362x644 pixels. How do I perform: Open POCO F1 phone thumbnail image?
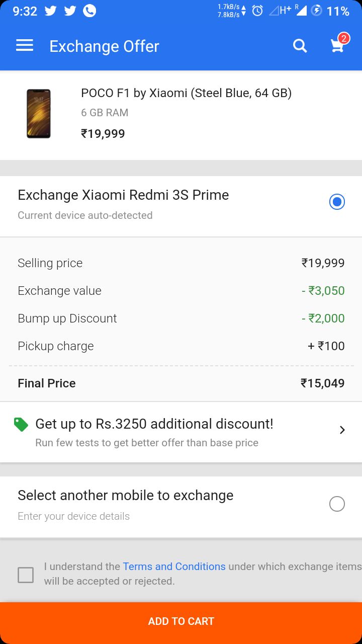(x=39, y=113)
